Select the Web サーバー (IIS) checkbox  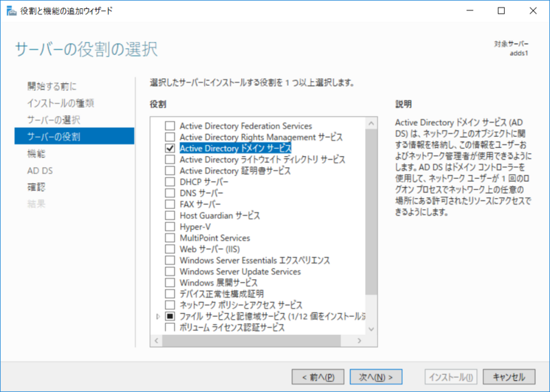170,249
